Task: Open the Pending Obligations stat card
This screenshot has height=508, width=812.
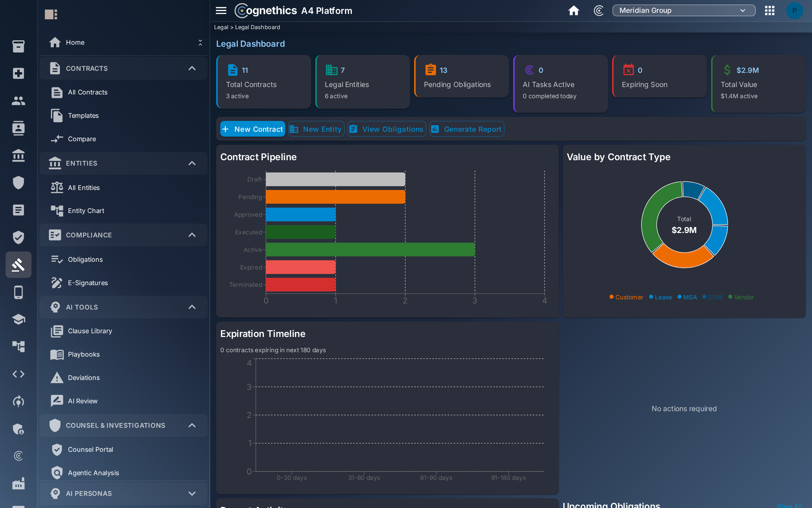Action: [461, 77]
